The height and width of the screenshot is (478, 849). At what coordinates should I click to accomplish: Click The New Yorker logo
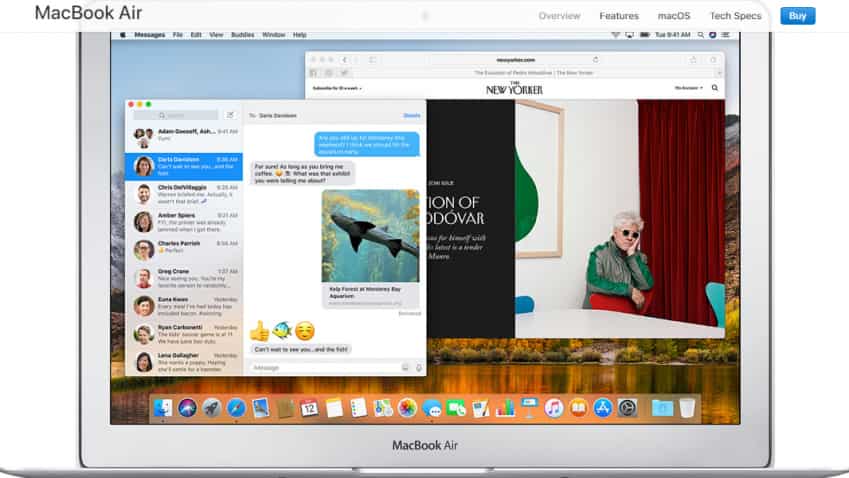click(514, 89)
